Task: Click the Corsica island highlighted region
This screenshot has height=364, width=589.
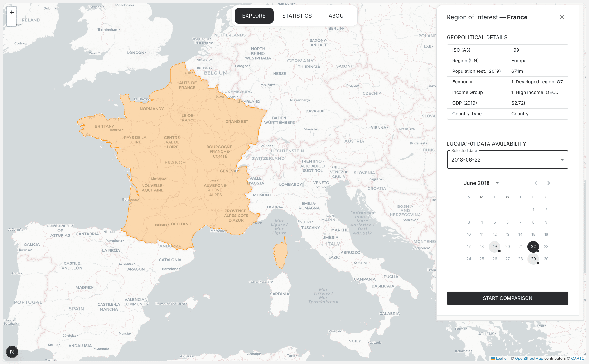Action: 280,252
